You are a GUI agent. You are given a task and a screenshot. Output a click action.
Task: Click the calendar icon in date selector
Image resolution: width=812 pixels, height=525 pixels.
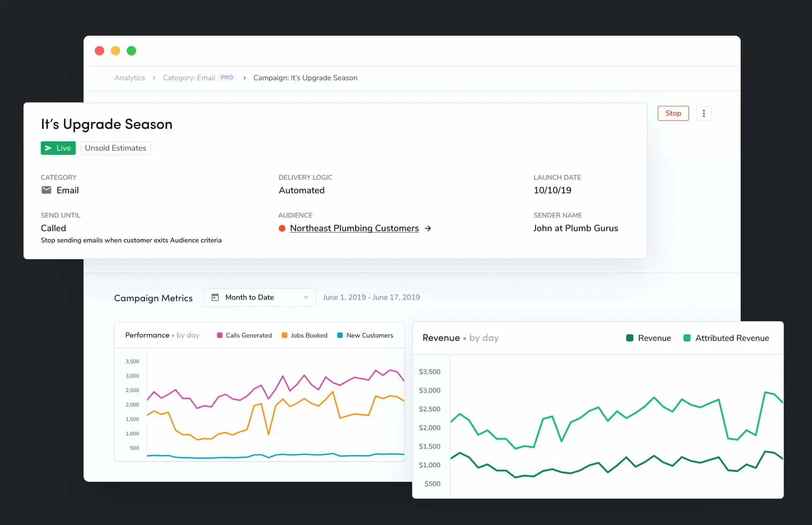pyautogui.click(x=215, y=297)
